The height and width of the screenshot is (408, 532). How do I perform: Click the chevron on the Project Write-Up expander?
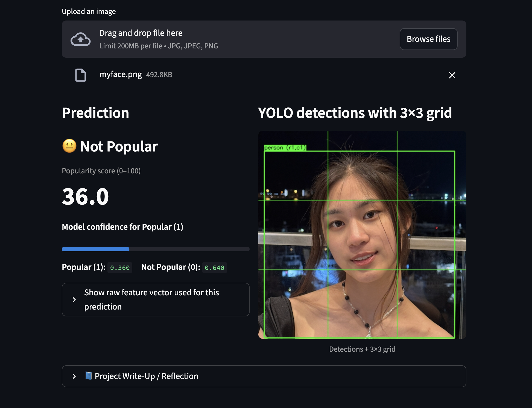click(74, 376)
